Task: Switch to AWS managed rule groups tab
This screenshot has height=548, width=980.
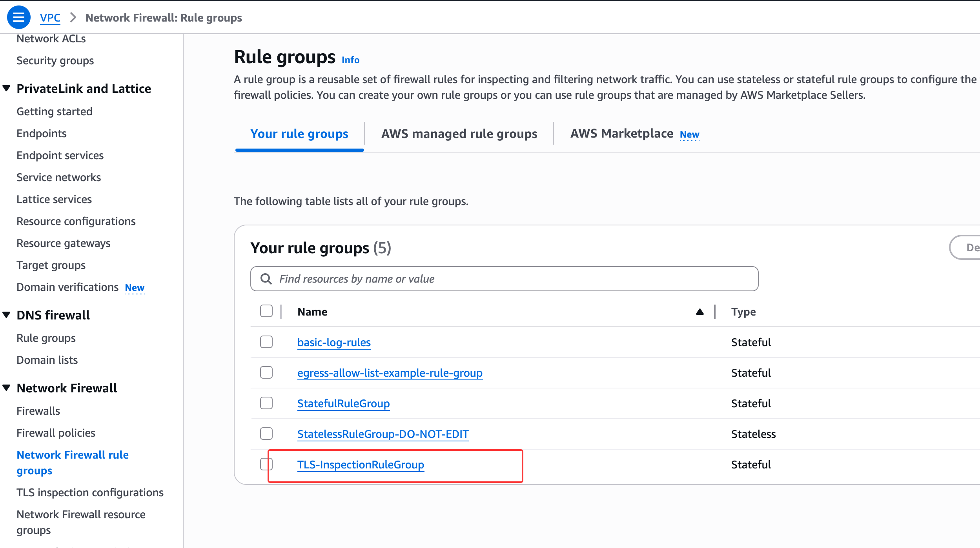Action: (459, 134)
